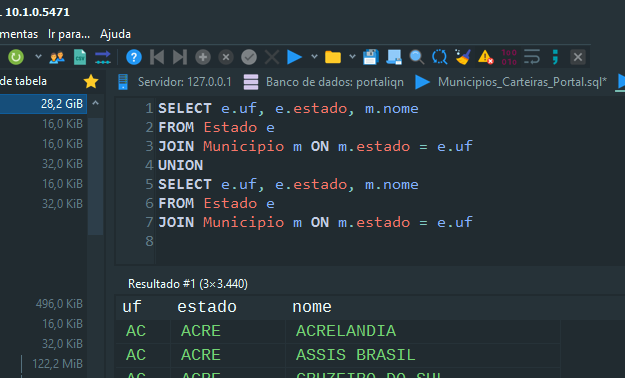Select the Municipios_Carteiras_Portal.sql* tab
Screen dimensions: 625x378
pos(511,82)
